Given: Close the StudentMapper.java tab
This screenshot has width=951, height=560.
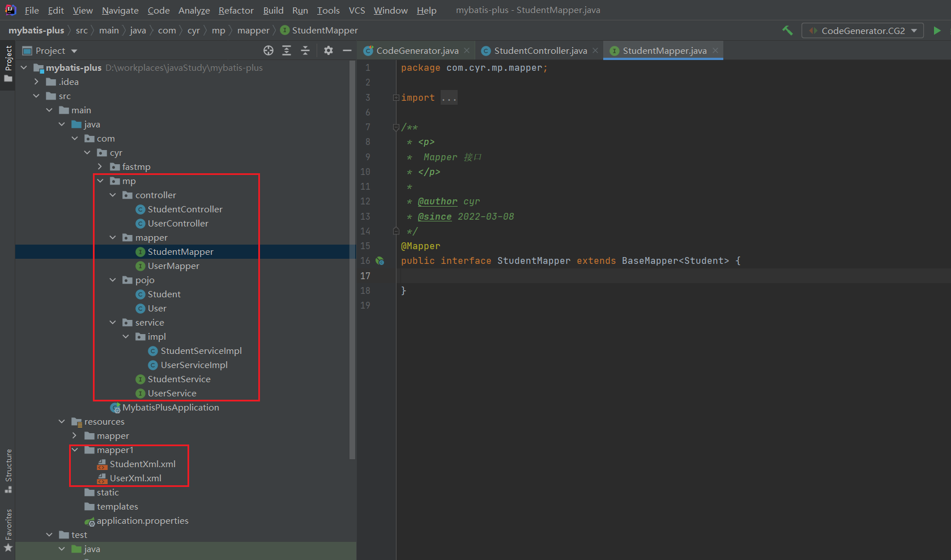Looking at the screenshot, I should pyautogui.click(x=715, y=50).
